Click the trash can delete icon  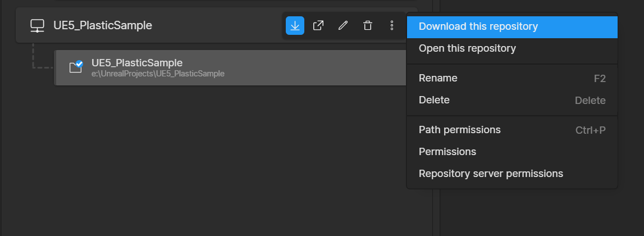tap(368, 25)
